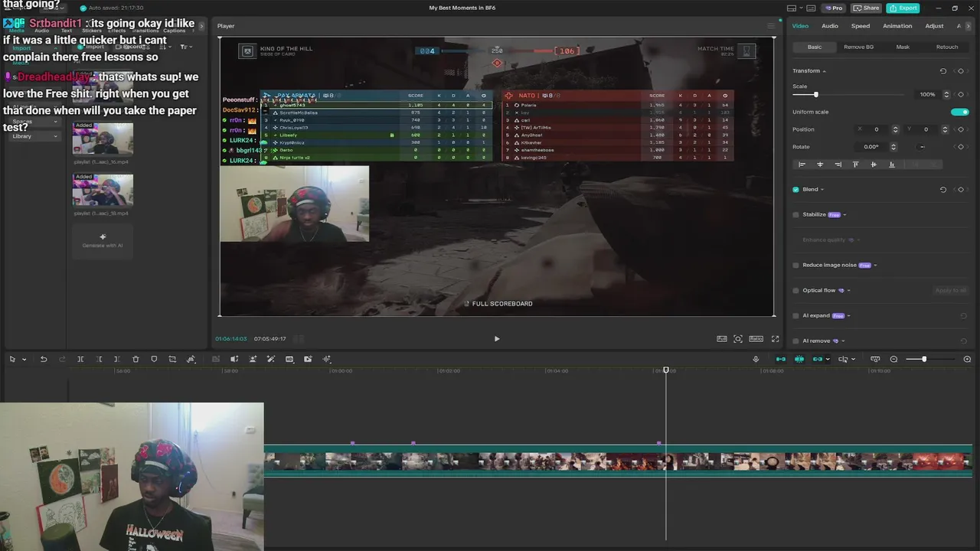Click the align horizontal center icon

[x=820, y=165]
